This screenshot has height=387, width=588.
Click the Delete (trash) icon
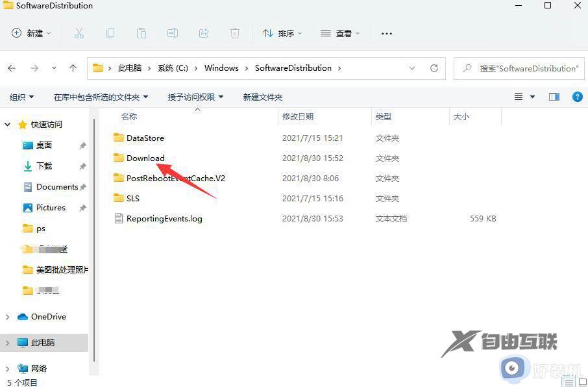click(234, 33)
